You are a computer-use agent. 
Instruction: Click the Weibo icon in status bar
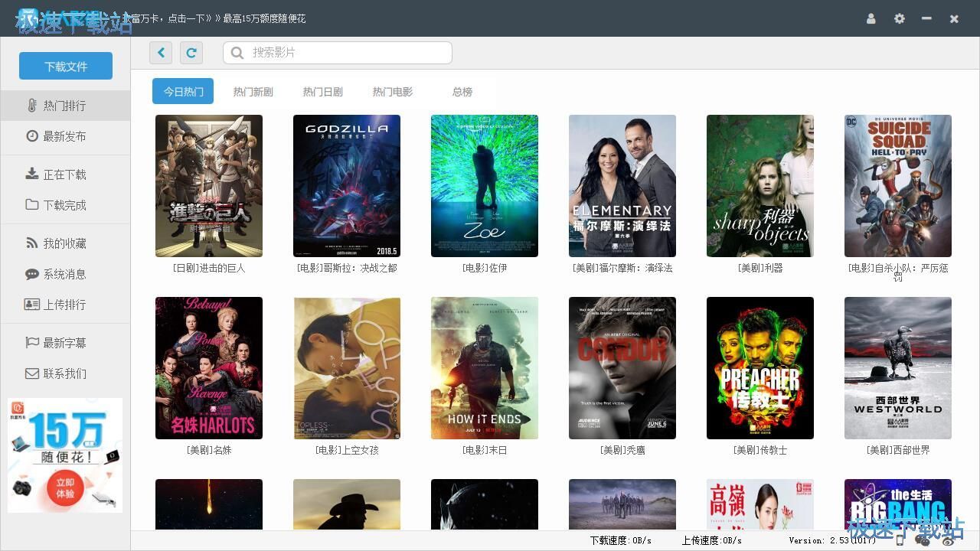click(x=949, y=540)
